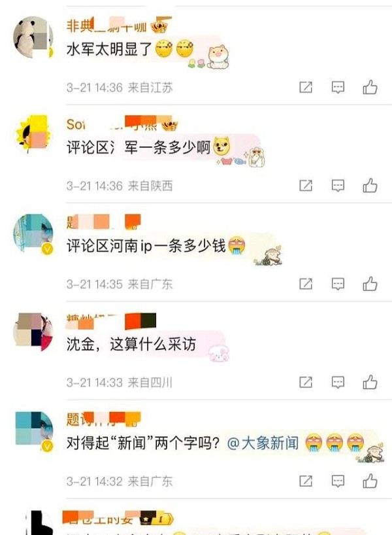Repost the comment from 四川

[x=305, y=382]
